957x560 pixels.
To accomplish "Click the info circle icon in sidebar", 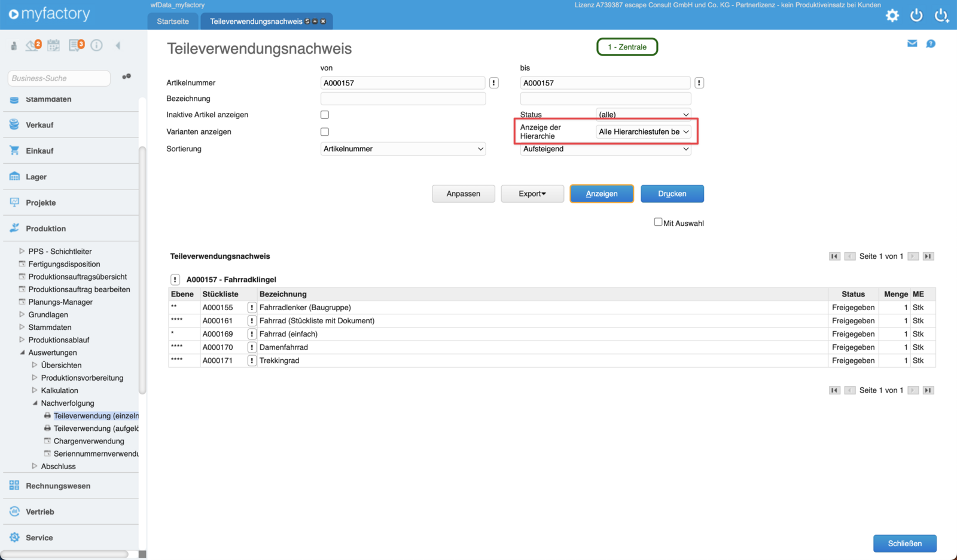I will [x=96, y=45].
